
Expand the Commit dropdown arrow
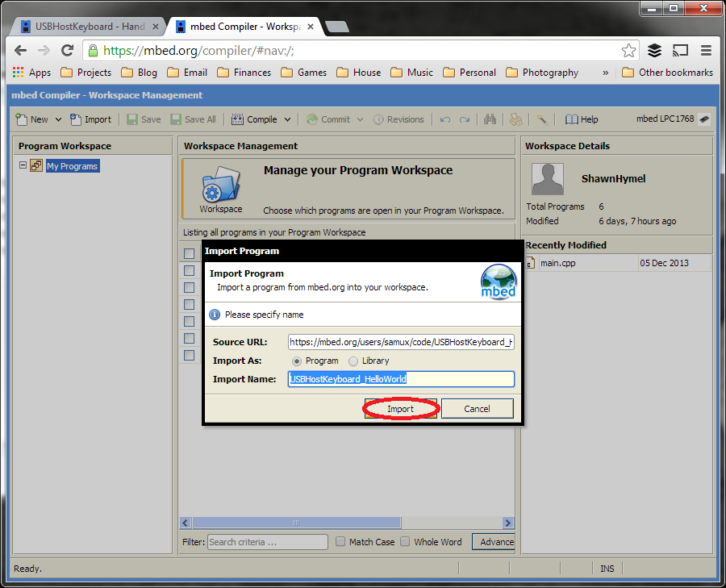click(x=361, y=119)
